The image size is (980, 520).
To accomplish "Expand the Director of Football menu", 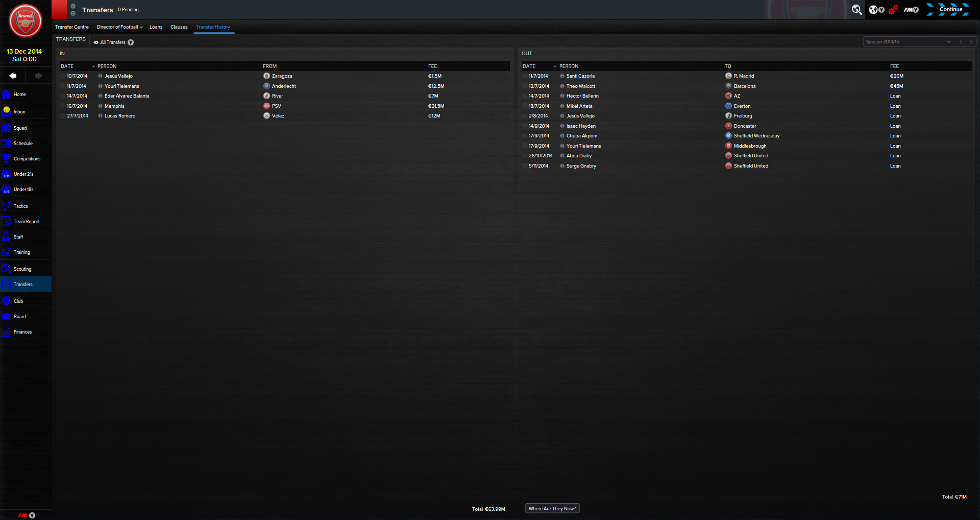I will coord(120,27).
